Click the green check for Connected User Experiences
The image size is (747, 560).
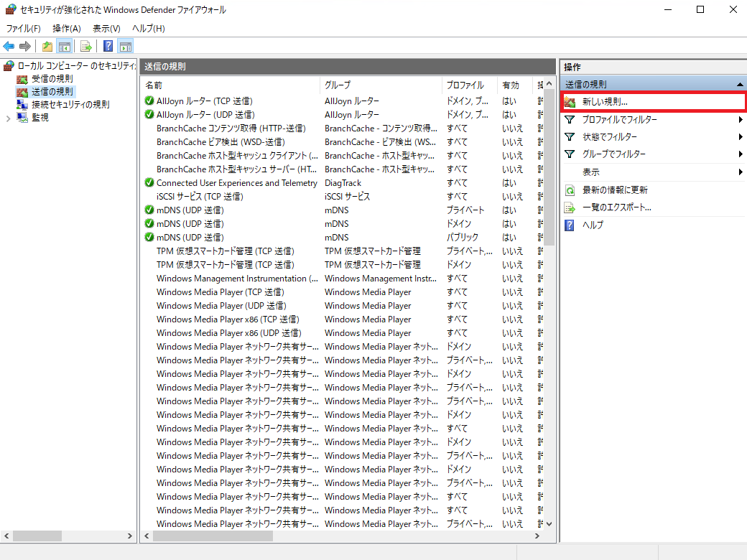point(149,183)
